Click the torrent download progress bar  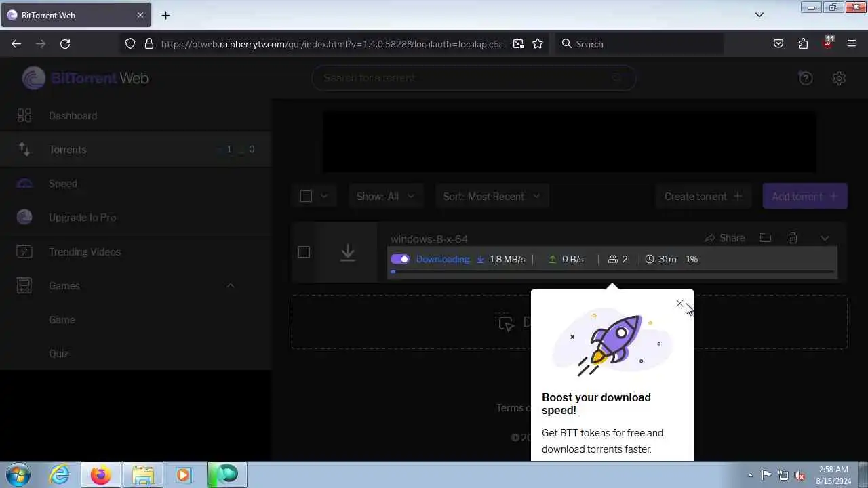(612, 272)
